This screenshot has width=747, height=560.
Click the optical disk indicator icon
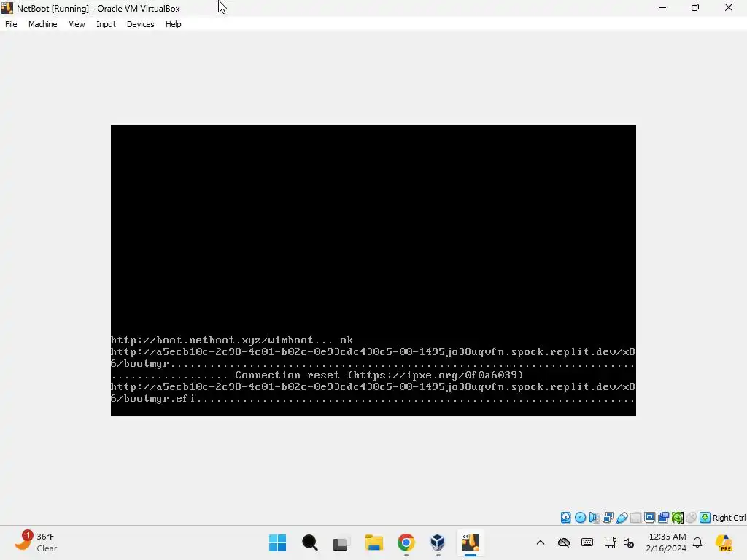click(580, 518)
